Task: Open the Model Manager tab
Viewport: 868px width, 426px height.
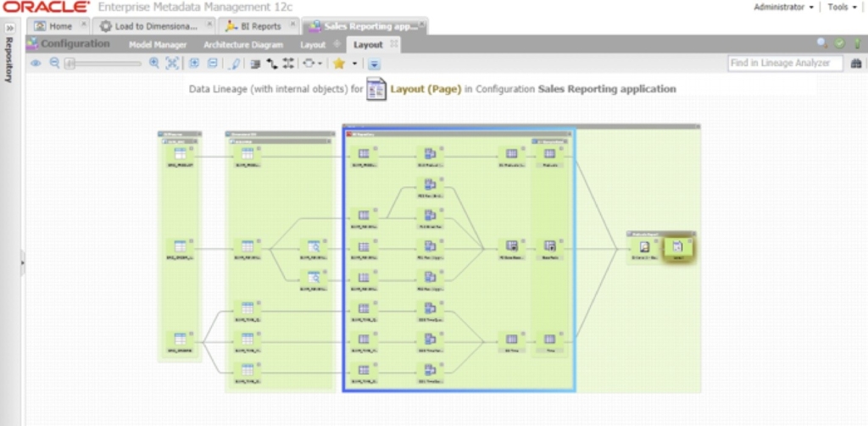Action: pyautogui.click(x=158, y=45)
